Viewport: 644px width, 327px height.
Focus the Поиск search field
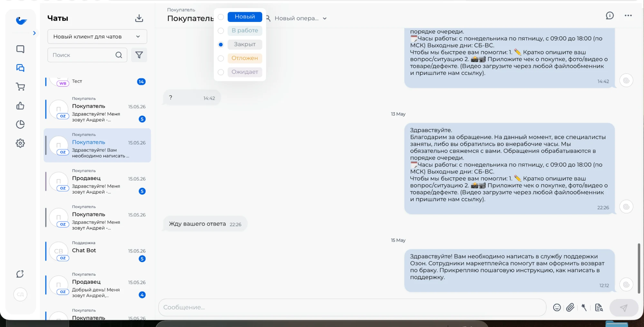87,55
